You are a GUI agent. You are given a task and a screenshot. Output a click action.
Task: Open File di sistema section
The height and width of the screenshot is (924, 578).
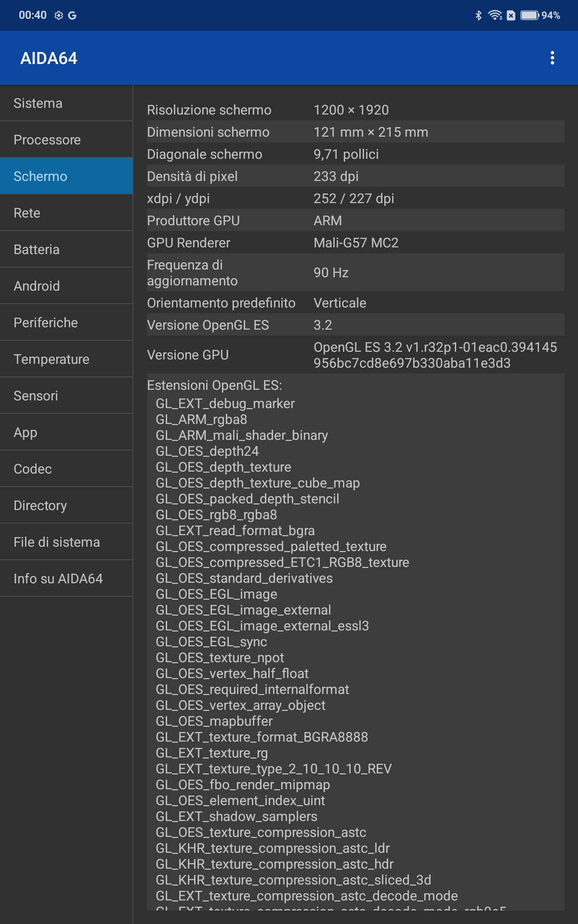click(x=66, y=542)
